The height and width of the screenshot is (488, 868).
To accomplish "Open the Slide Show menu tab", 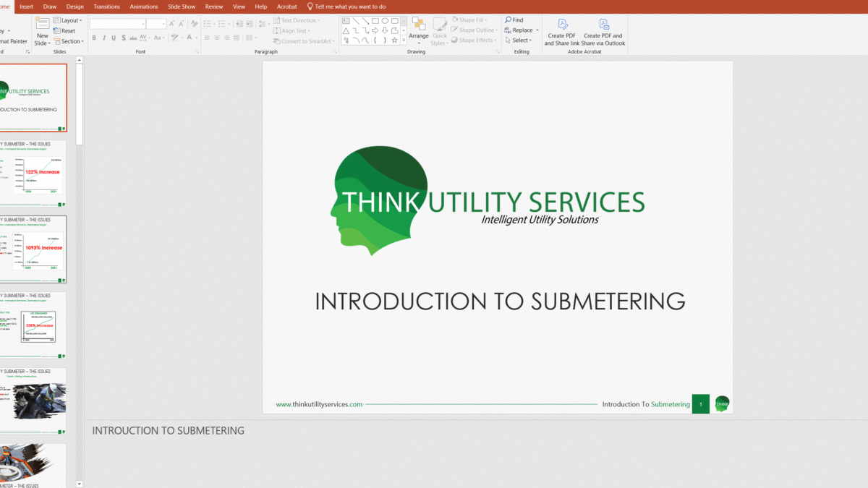I will coord(182,7).
